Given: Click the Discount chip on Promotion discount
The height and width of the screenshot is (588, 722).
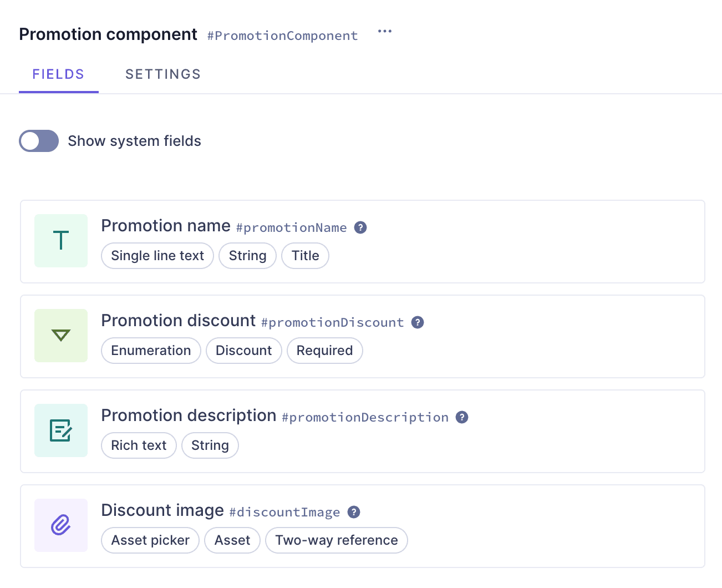Looking at the screenshot, I should coord(243,351).
